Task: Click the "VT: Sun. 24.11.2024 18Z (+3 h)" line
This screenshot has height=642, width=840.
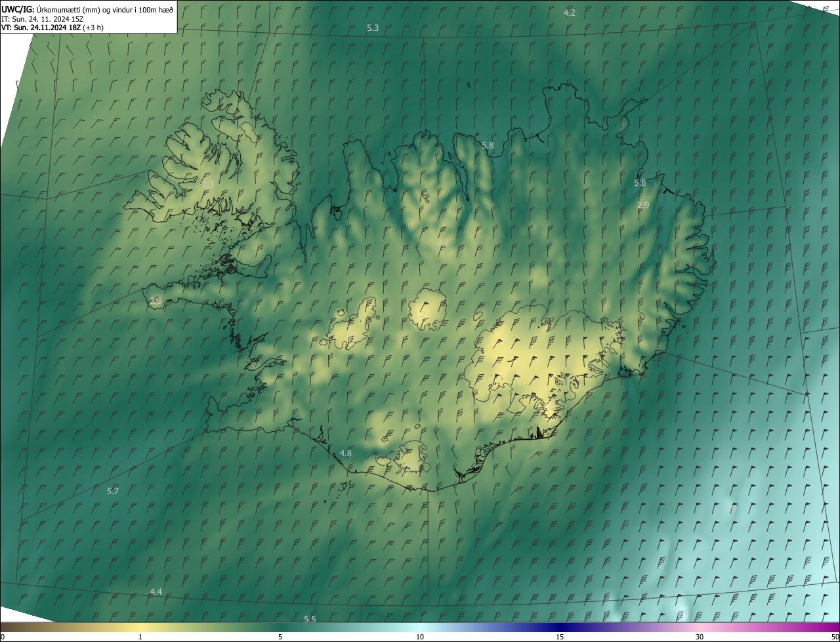Action: (52, 28)
